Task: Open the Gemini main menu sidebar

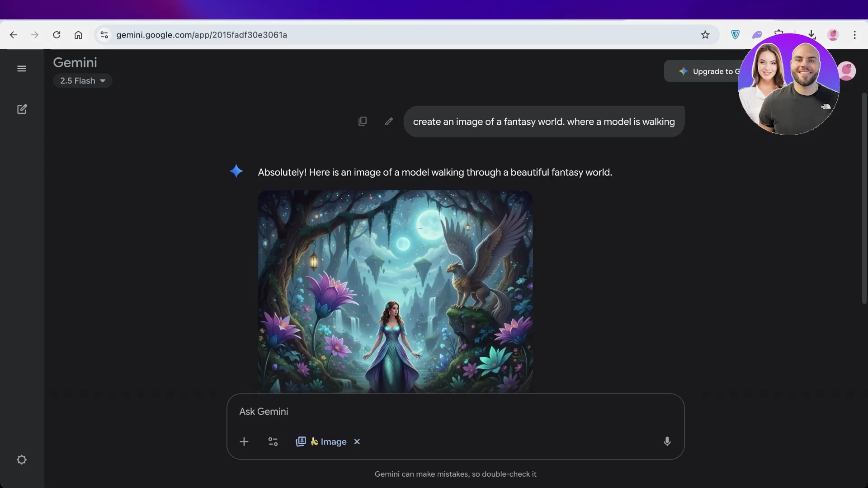Action: click(x=22, y=69)
